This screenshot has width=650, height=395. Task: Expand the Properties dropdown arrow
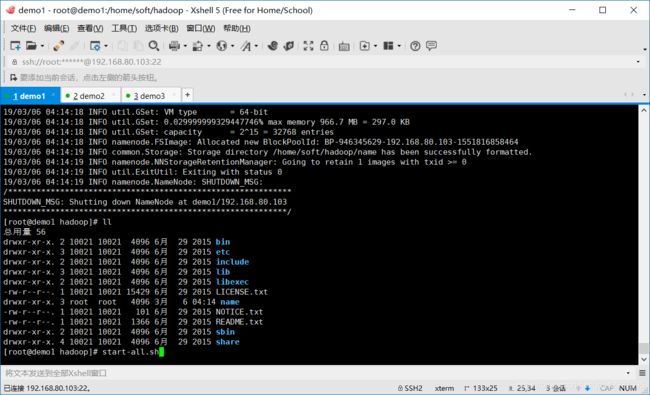pyautogui.click(x=106, y=46)
